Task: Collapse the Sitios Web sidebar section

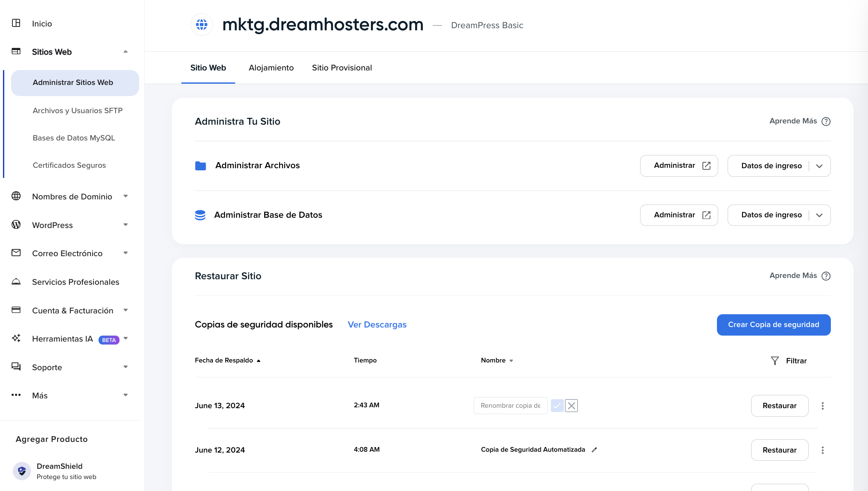Action: (x=125, y=52)
